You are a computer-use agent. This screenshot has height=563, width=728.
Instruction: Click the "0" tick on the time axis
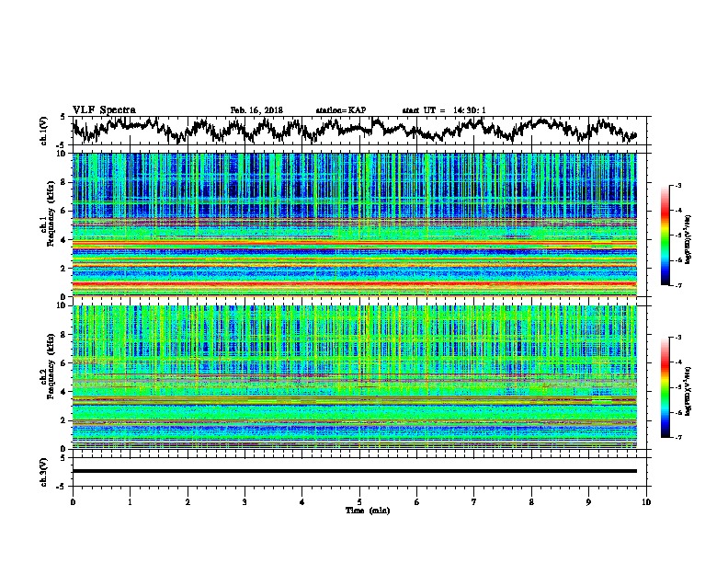(73, 502)
